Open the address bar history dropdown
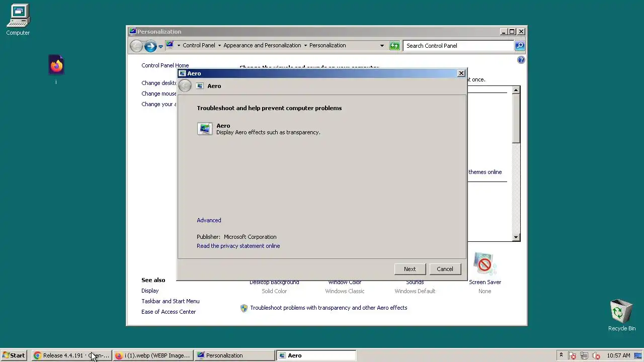 click(x=382, y=45)
